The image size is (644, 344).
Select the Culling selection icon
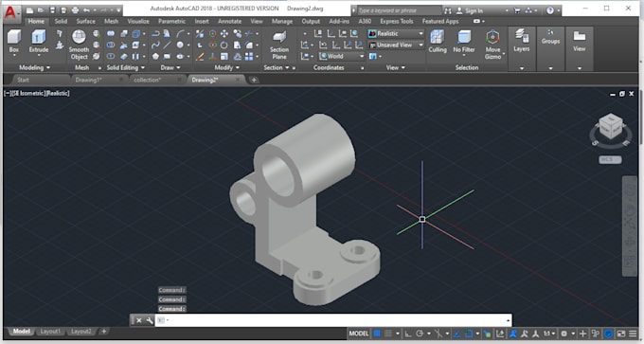[438, 41]
